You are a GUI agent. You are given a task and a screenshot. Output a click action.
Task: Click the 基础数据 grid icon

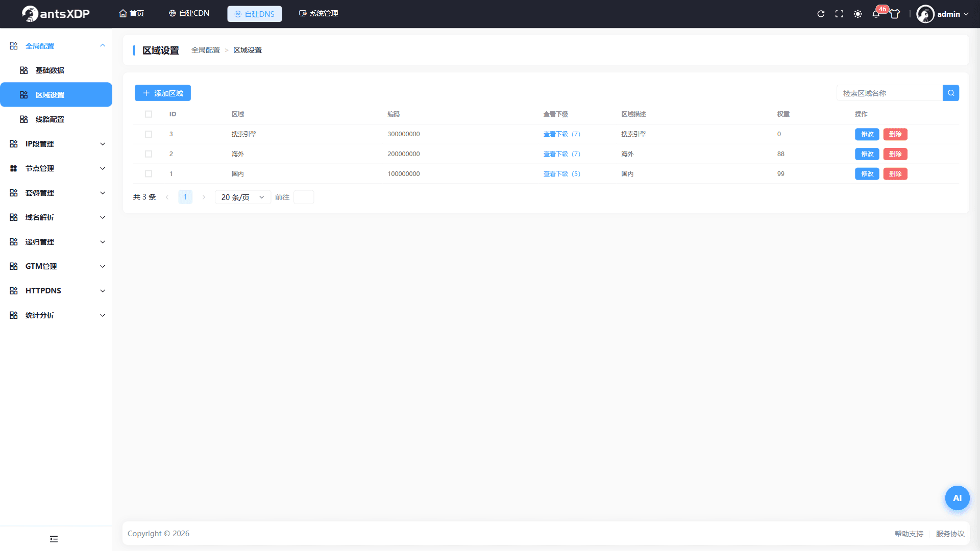(x=23, y=70)
